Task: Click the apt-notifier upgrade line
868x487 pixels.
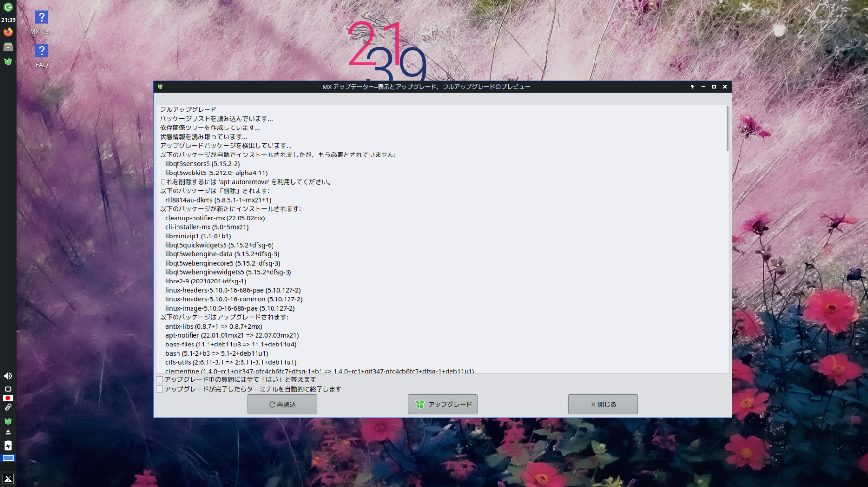Action: pos(232,336)
